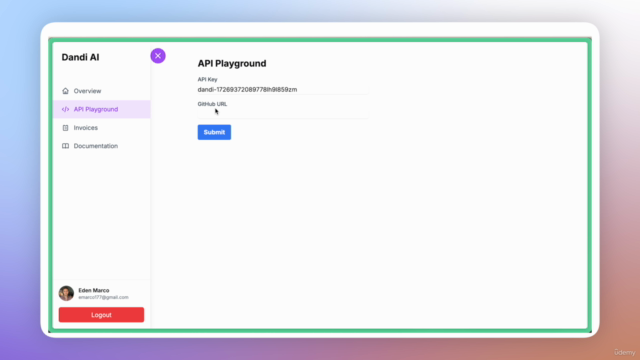This screenshot has width=640, height=360.
Task: Click Eden Marco's profile avatar
Action: [66, 293]
